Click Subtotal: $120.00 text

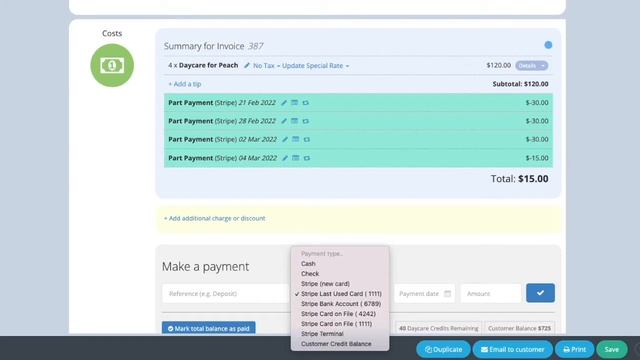point(520,84)
